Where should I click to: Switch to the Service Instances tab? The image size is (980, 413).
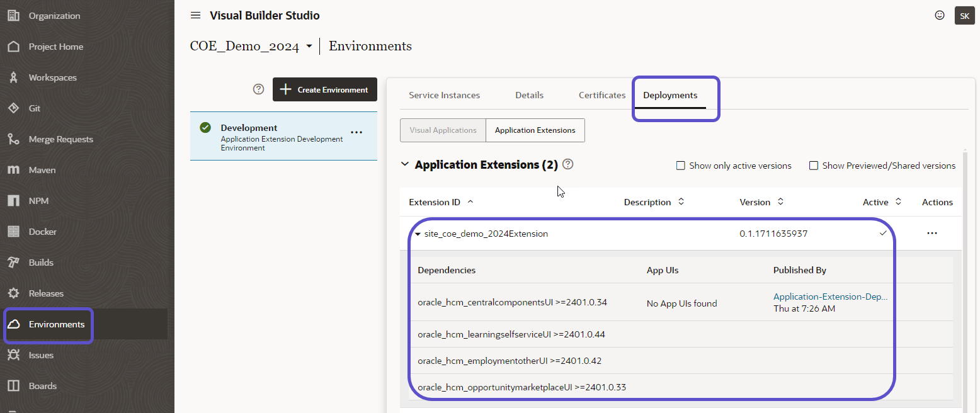pos(444,95)
